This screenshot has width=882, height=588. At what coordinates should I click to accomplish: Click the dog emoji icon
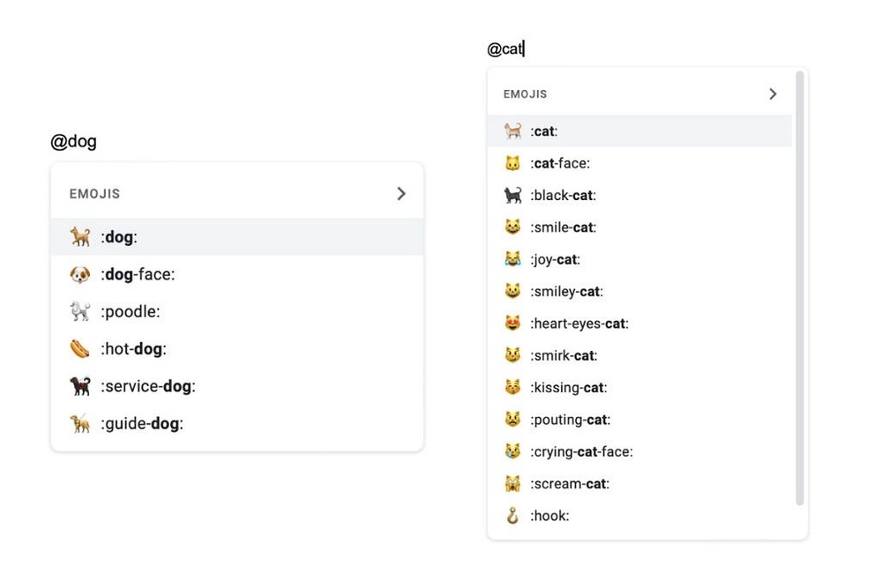(80, 237)
